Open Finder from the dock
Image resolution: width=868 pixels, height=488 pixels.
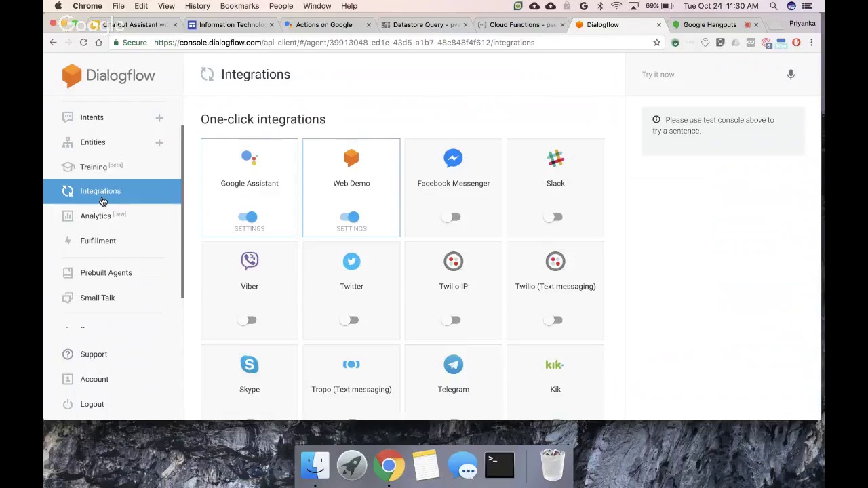pyautogui.click(x=315, y=466)
